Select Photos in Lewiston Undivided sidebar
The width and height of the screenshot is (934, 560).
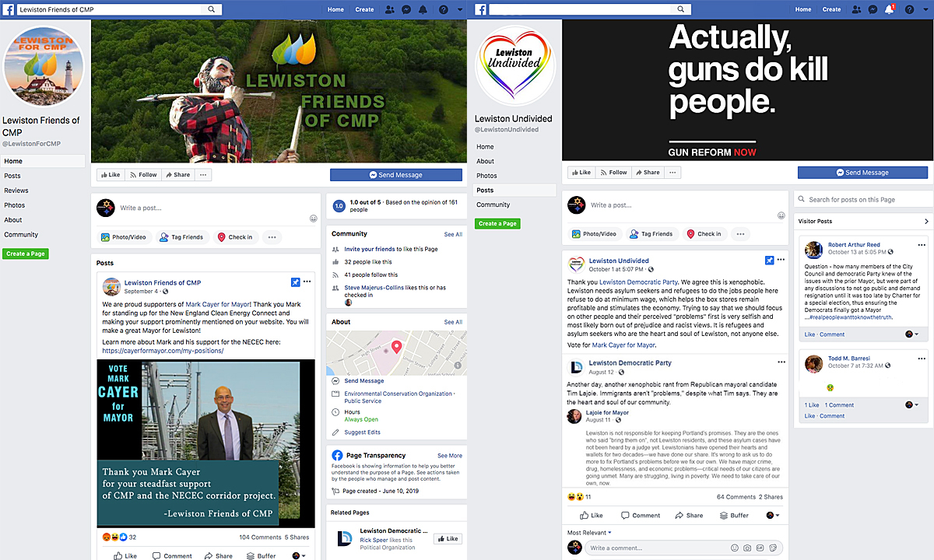click(486, 176)
